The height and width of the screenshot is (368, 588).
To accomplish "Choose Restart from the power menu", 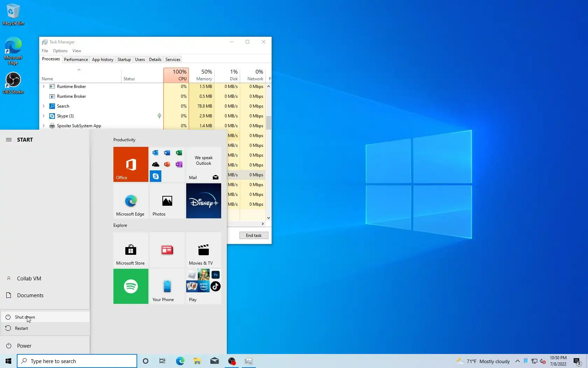I will (x=45, y=328).
